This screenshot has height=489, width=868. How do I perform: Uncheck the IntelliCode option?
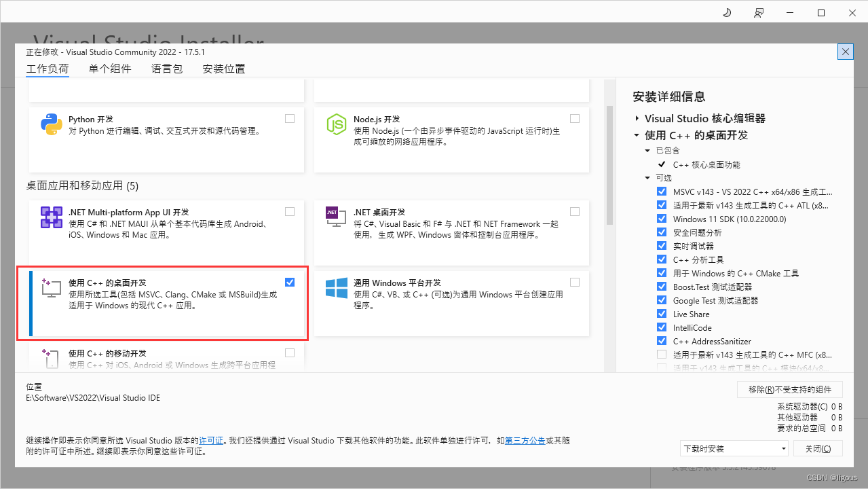click(x=662, y=327)
